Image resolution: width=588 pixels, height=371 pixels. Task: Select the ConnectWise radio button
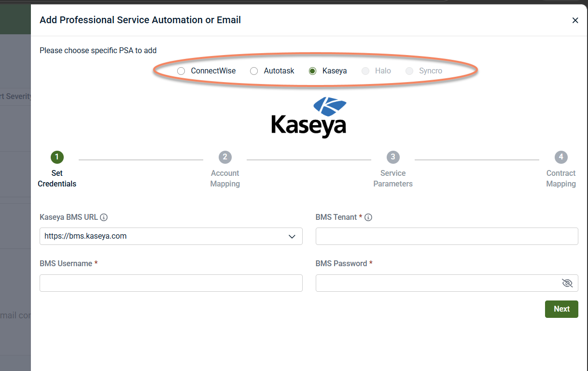[181, 71]
